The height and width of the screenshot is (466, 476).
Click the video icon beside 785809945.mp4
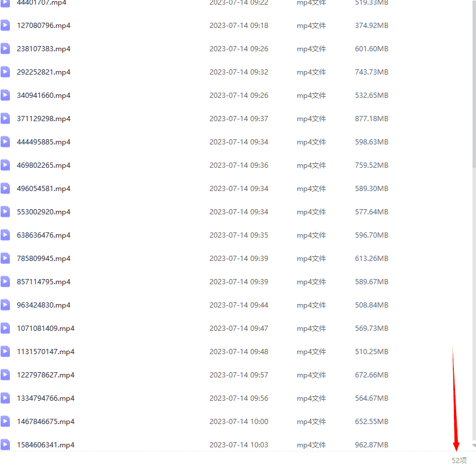point(5,258)
